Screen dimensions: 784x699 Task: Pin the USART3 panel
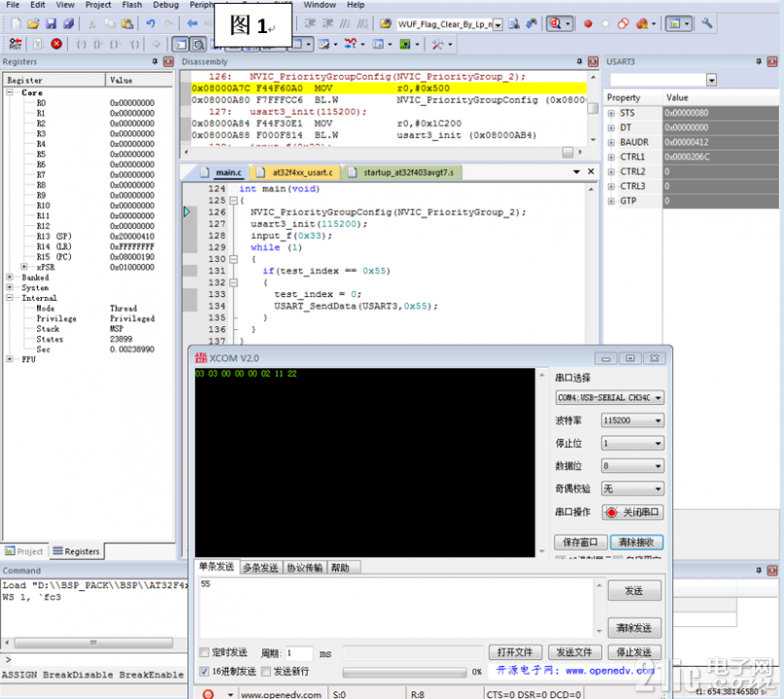[759, 61]
